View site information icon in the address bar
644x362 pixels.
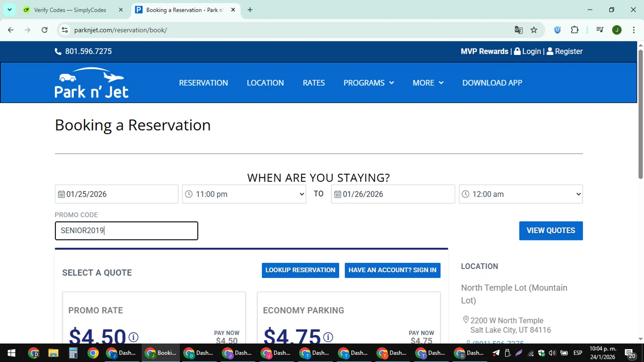point(65,30)
